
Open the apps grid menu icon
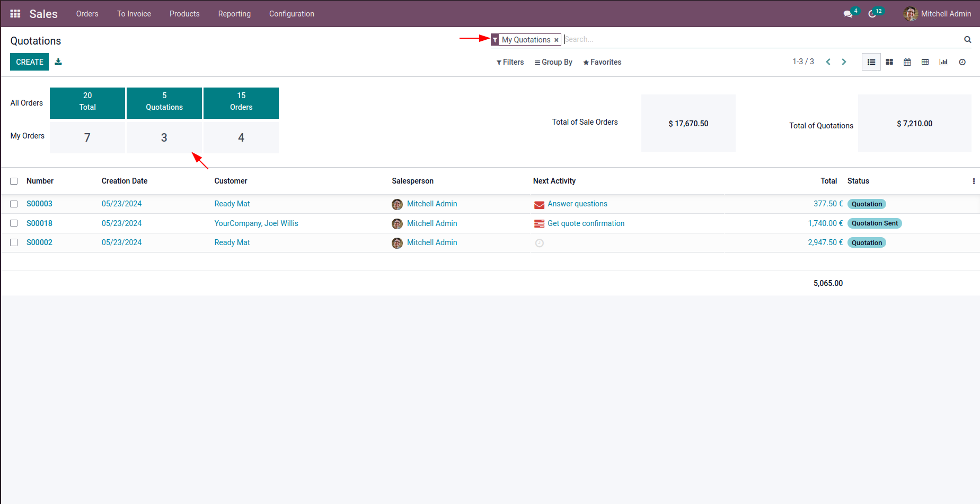tap(15, 14)
